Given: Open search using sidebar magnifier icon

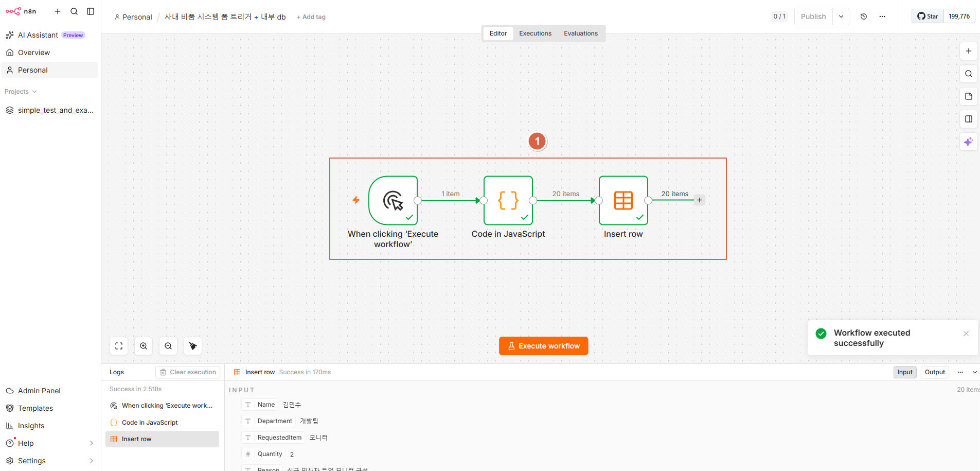Looking at the screenshot, I should (x=74, y=11).
